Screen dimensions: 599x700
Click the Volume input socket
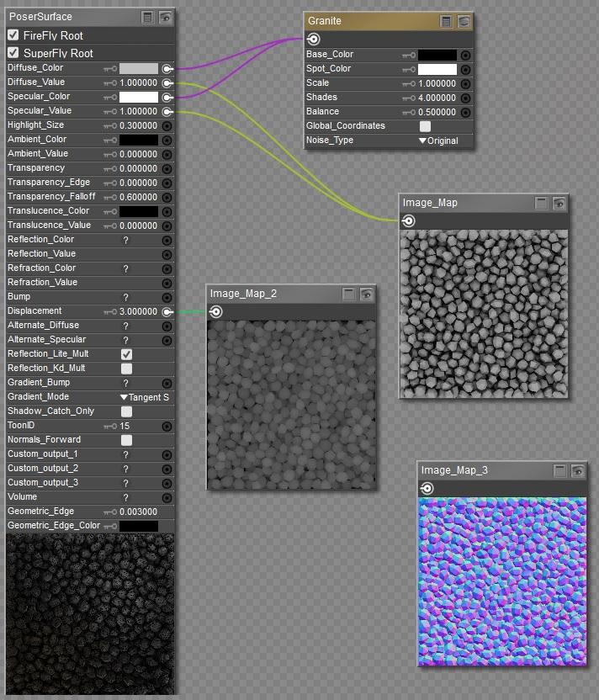click(167, 498)
